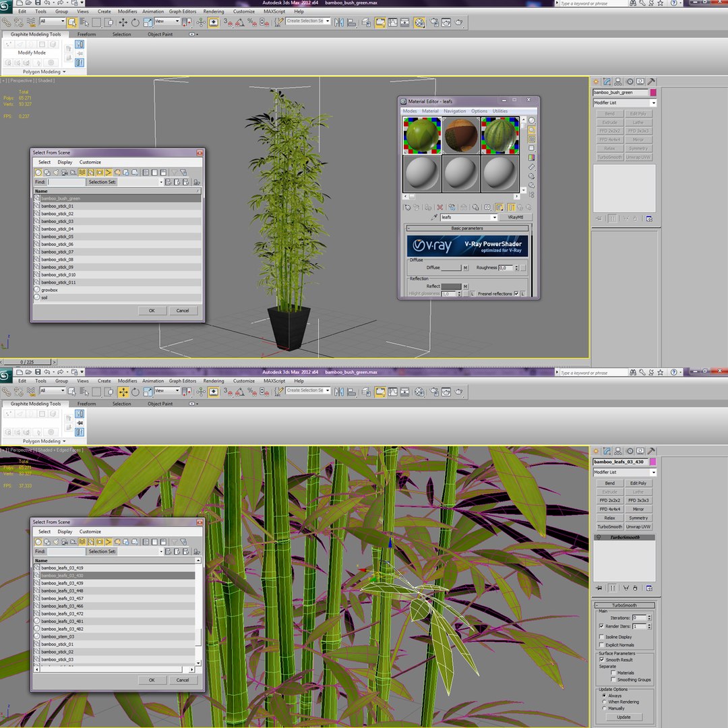The width and height of the screenshot is (728, 728).
Task: Select the Move tool in the lower 3ds Max toolbar
Action: tap(123, 392)
